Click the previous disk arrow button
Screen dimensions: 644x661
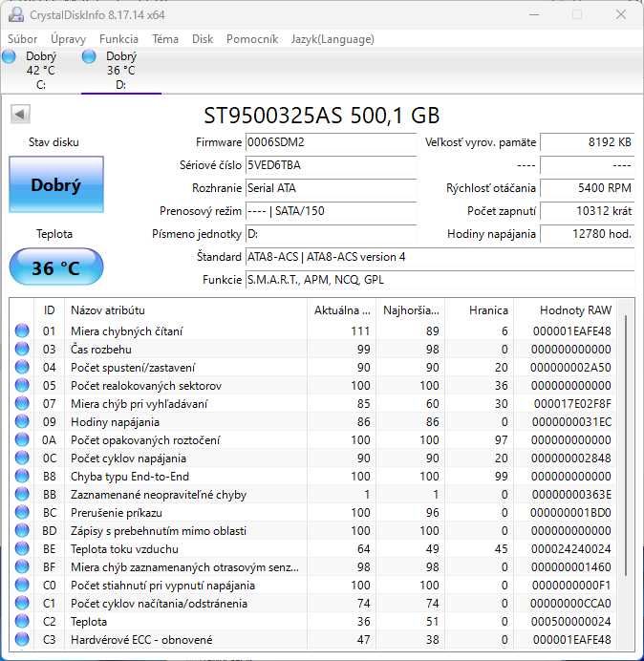(x=20, y=114)
